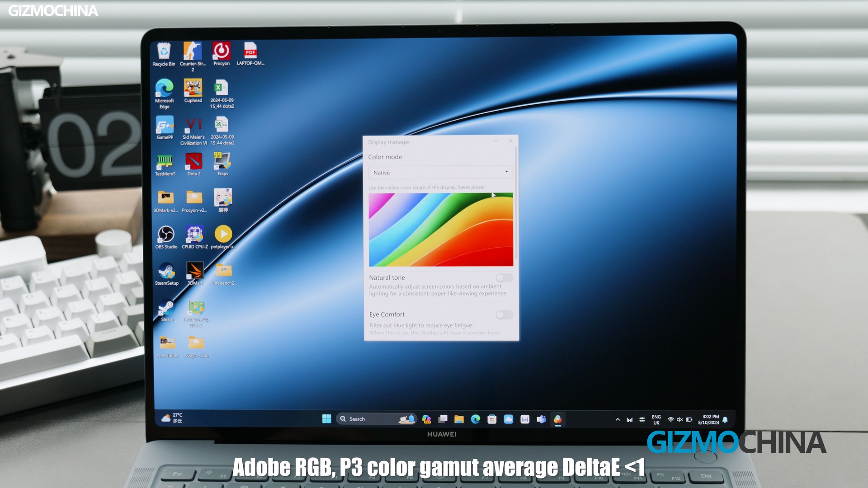This screenshot has width=868, height=488.
Task: Select the Cuphead desktop shortcut
Action: point(193,91)
